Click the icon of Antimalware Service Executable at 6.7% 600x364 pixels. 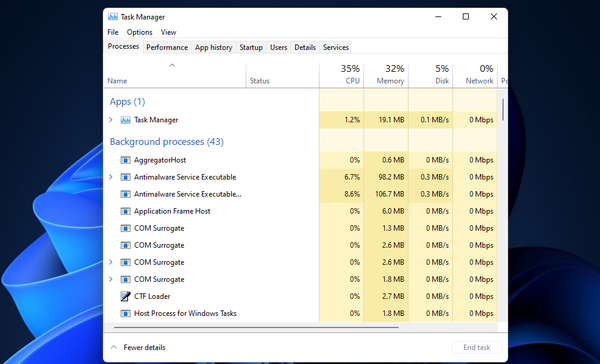126,177
